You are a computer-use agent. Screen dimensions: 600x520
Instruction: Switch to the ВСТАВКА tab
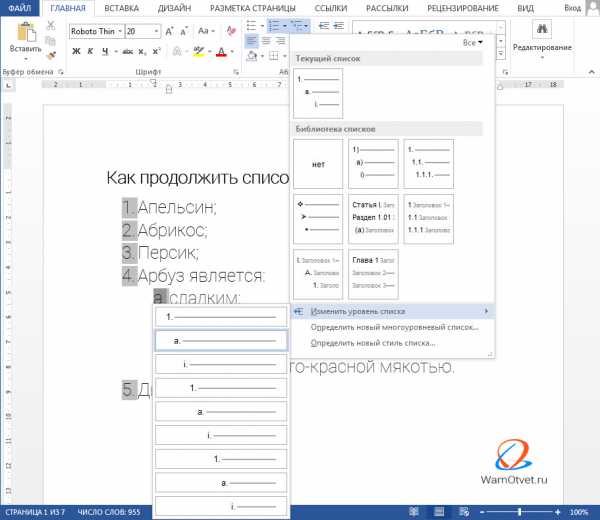click(121, 8)
